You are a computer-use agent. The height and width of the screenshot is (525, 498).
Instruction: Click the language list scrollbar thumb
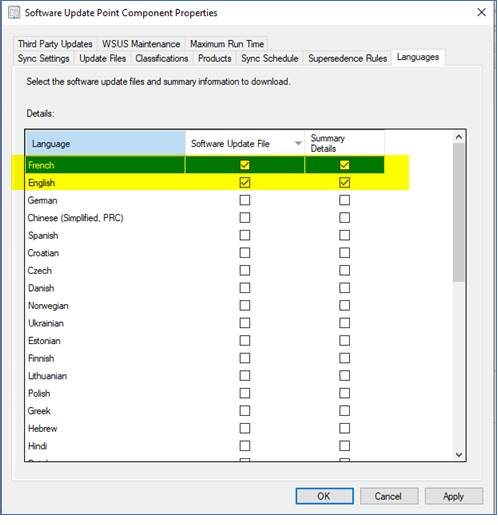[x=459, y=212]
